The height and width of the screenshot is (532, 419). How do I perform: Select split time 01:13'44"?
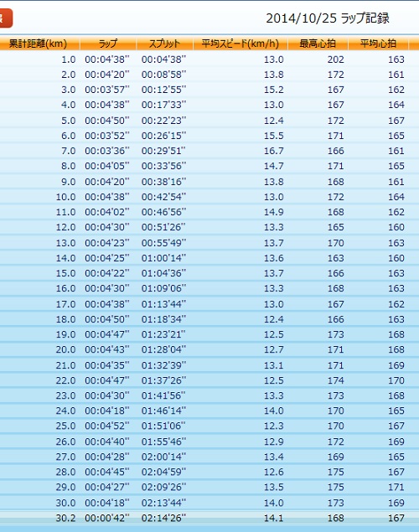tap(163, 304)
